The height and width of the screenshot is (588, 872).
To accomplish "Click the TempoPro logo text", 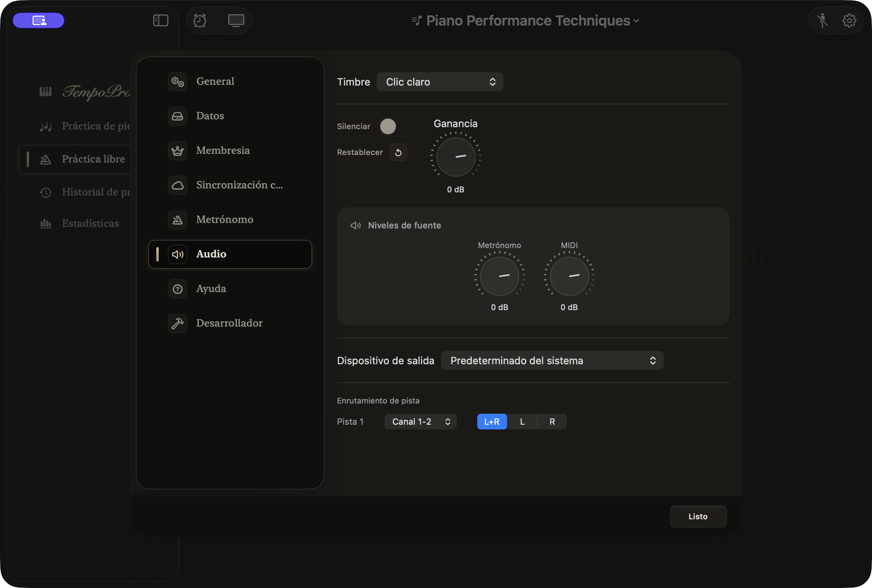I will click(97, 92).
